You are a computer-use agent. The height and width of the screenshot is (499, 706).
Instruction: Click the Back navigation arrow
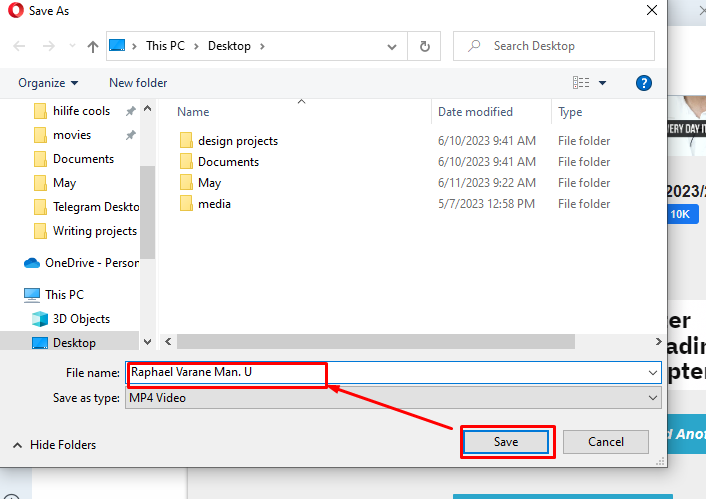click(19, 46)
